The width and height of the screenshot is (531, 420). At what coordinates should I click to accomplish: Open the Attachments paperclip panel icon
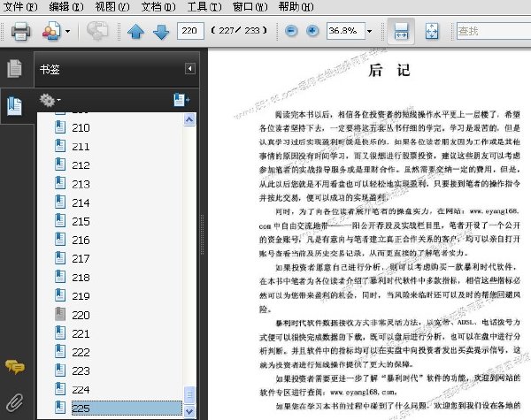(15, 402)
